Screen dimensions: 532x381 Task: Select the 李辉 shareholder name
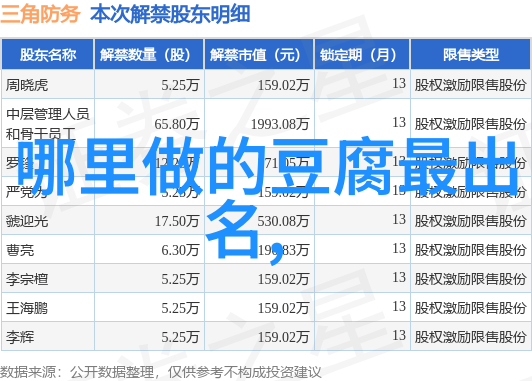pos(20,337)
